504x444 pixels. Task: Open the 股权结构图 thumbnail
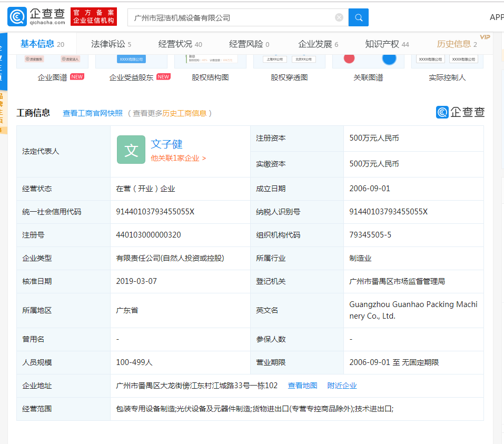[x=210, y=61]
